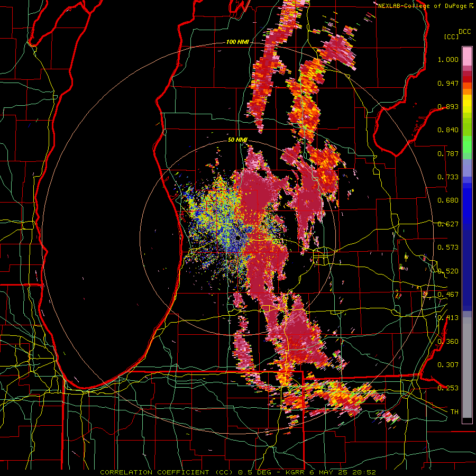Click the 50 NMI range ring label
The width and height of the screenshot is (476, 476).
click(x=237, y=140)
